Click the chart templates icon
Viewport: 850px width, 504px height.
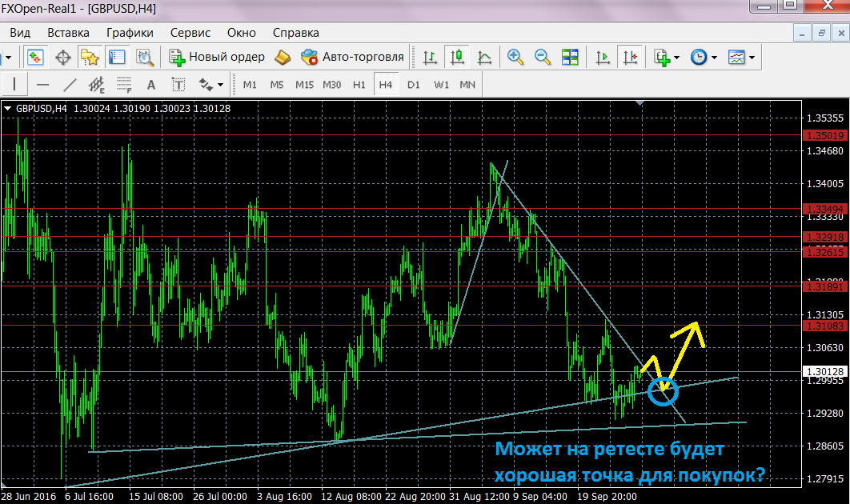[736, 57]
